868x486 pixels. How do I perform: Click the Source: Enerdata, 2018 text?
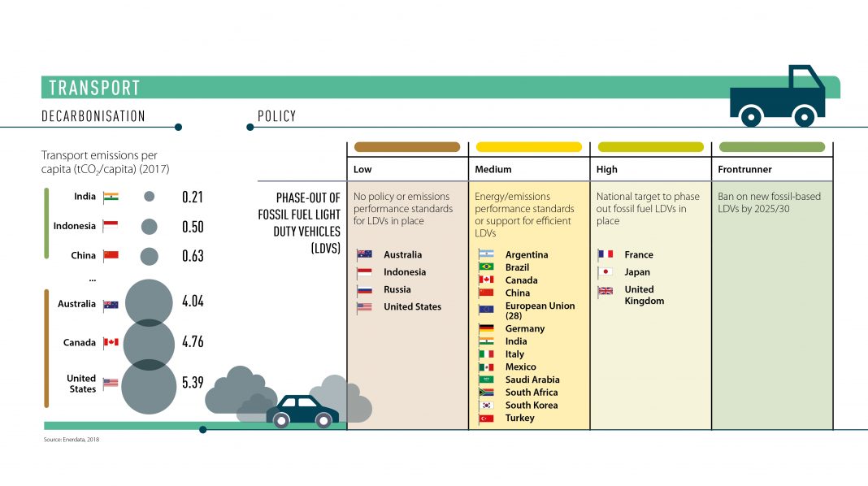pos(71,440)
